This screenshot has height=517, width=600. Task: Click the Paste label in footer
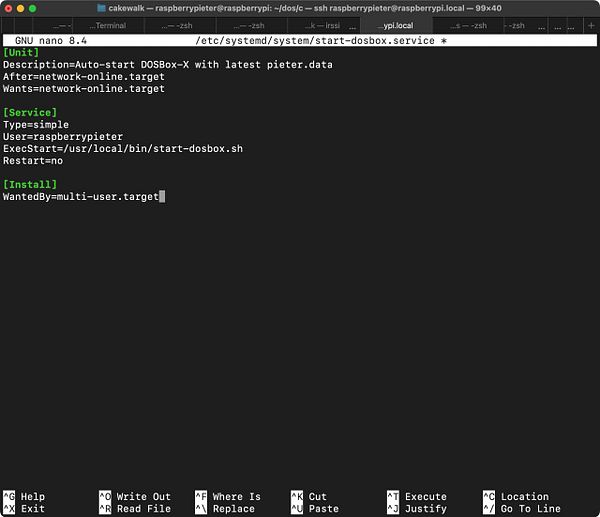pyautogui.click(x=324, y=509)
